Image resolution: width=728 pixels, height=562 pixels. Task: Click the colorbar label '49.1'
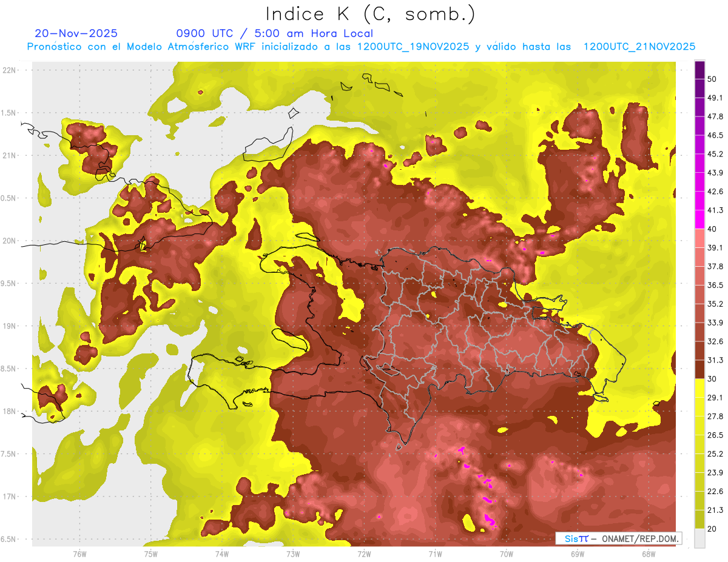tap(715, 98)
